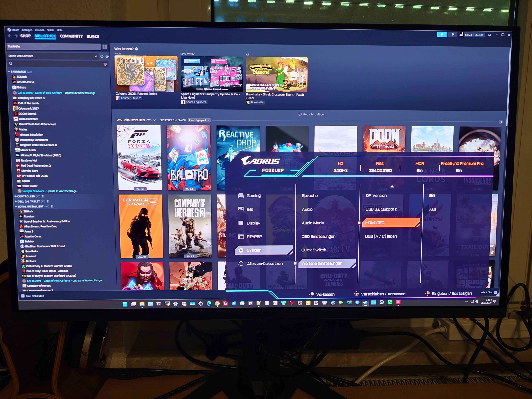
Task: Show hidden system tray icons
Action: [466, 302]
